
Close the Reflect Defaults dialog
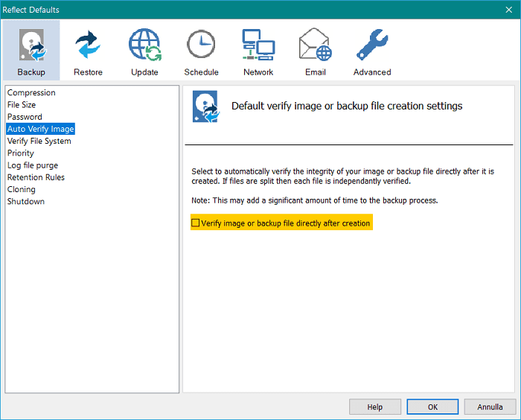pos(508,10)
